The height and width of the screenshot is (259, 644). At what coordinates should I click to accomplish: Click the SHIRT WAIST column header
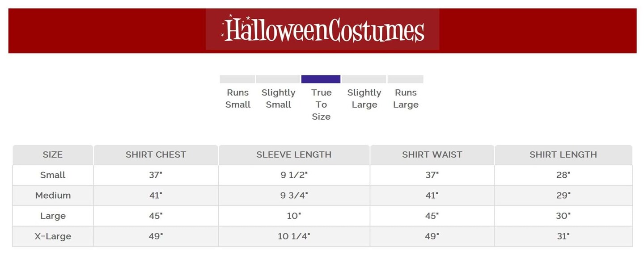click(x=432, y=155)
